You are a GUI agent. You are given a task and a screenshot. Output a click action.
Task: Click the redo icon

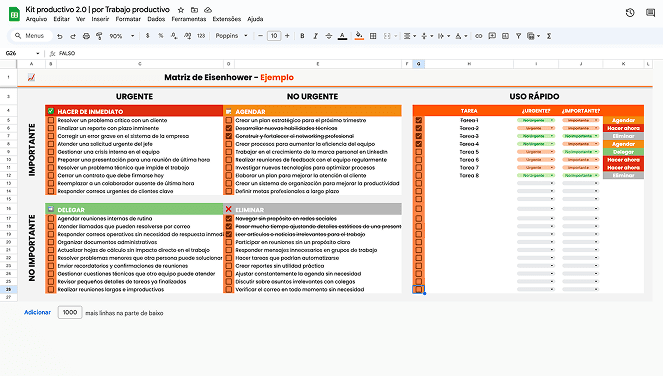click(x=73, y=36)
